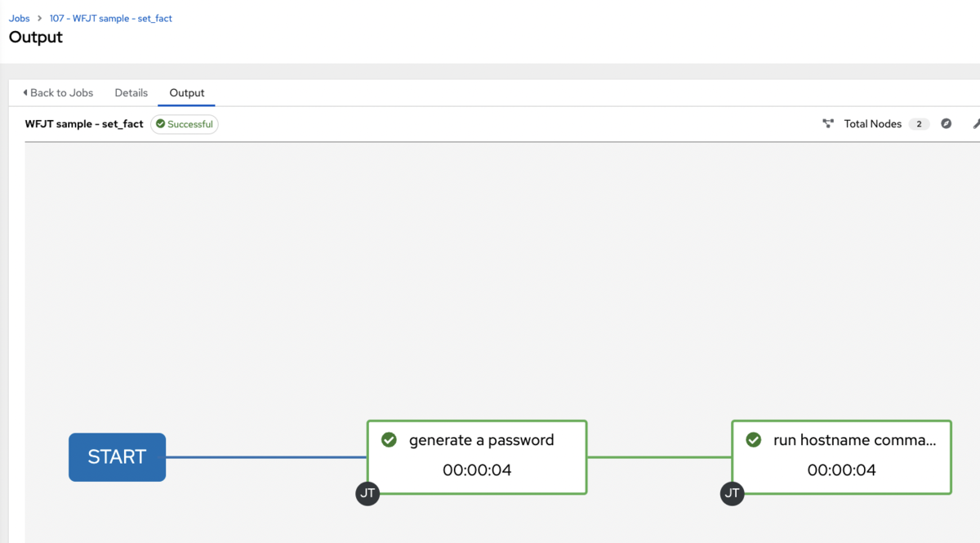Open the generate a password node
The width and height of the screenshot is (980, 543).
click(x=477, y=457)
